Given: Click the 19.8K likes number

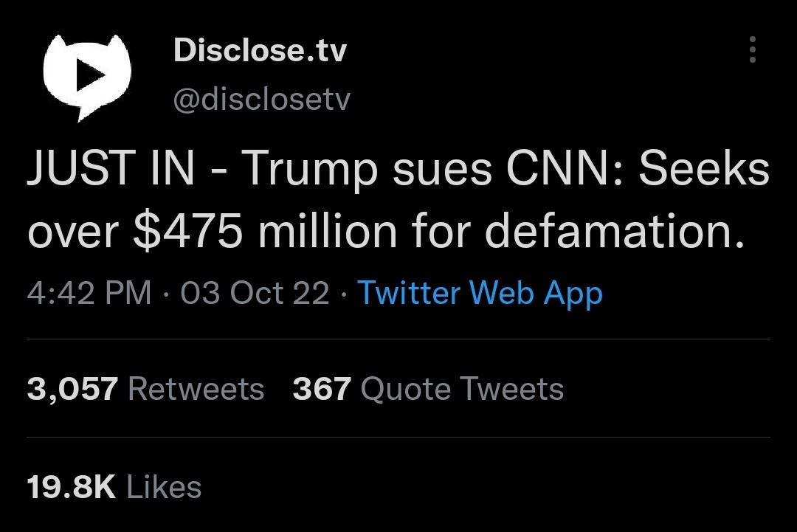Looking at the screenshot, I should point(72,487).
